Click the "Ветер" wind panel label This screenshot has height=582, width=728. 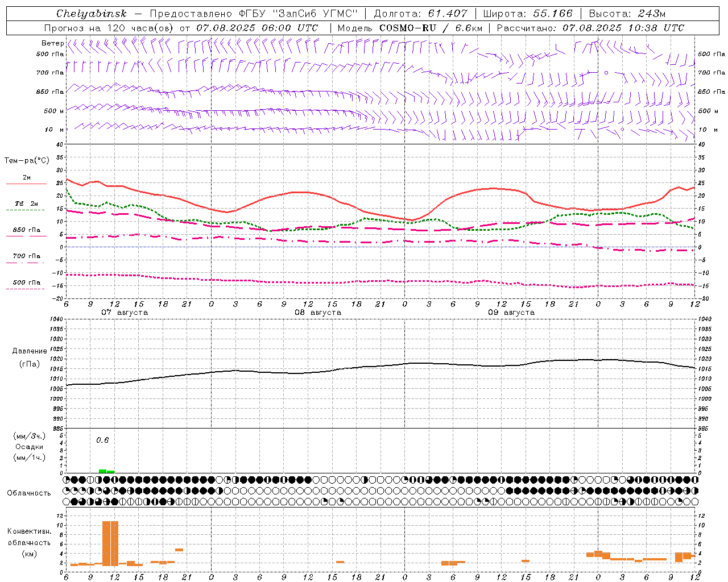tap(53, 43)
